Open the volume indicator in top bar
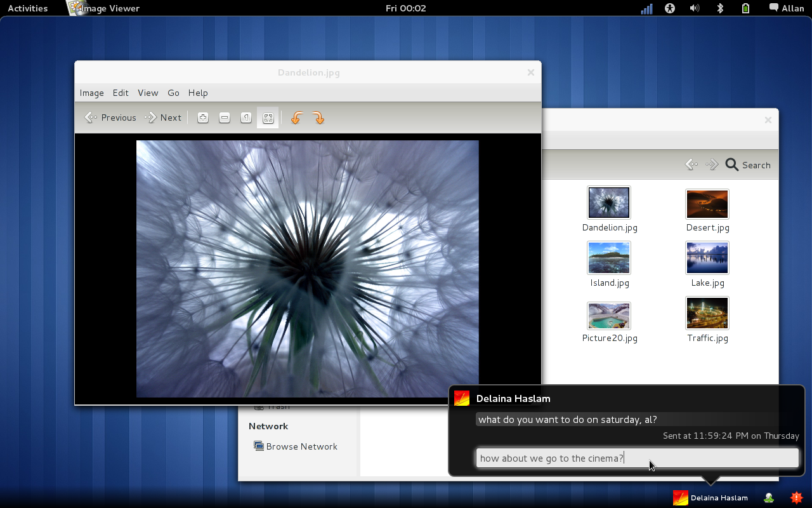Image resolution: width=812 pixels, height=508 pixels. [695, 8]
